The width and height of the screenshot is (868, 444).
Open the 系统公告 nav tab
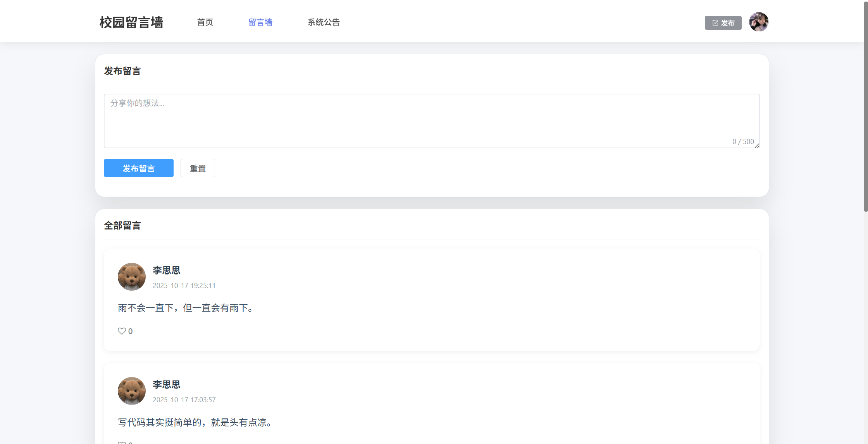[x=324, y=22]
